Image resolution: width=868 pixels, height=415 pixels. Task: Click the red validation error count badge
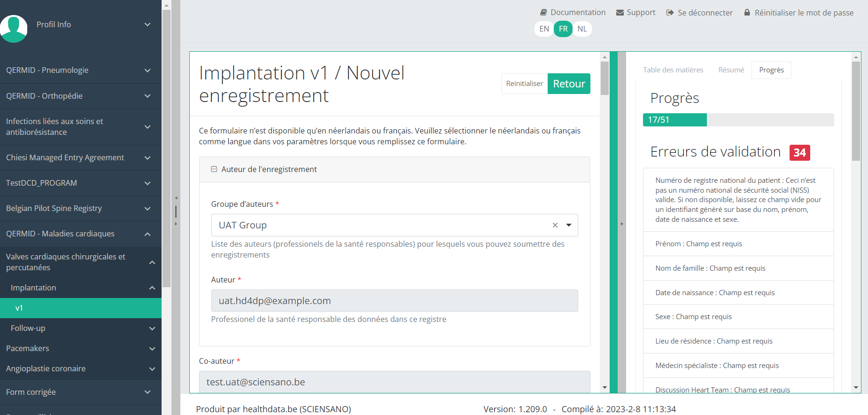(x=799, y=153)
